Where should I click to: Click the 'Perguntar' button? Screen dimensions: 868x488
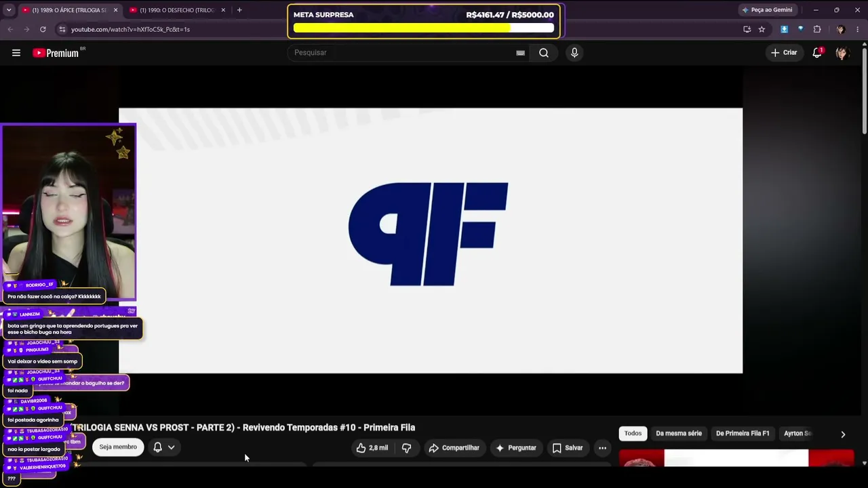pos(515,448)
